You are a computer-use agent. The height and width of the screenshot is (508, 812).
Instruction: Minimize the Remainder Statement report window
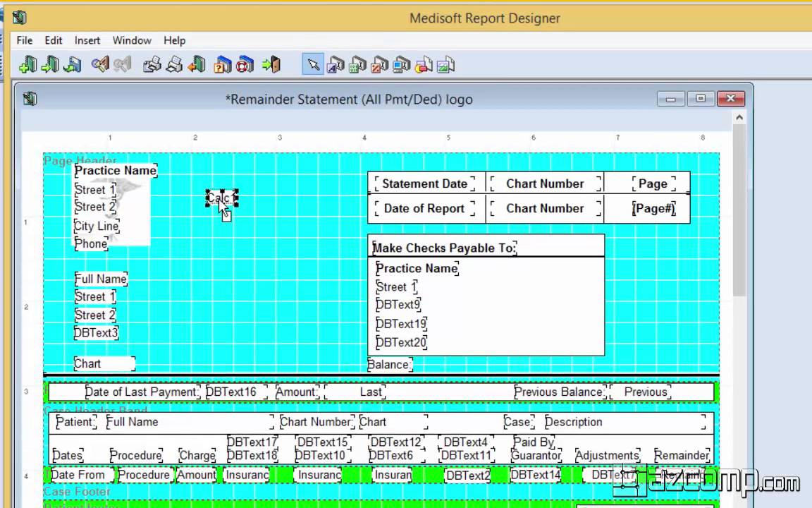click(x=671, y=99)
